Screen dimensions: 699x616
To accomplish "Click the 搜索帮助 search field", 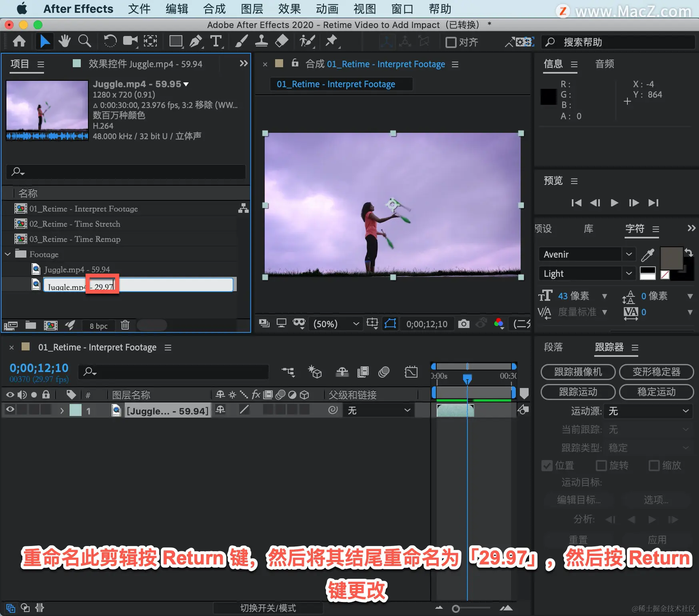I will tap(618, 42).
